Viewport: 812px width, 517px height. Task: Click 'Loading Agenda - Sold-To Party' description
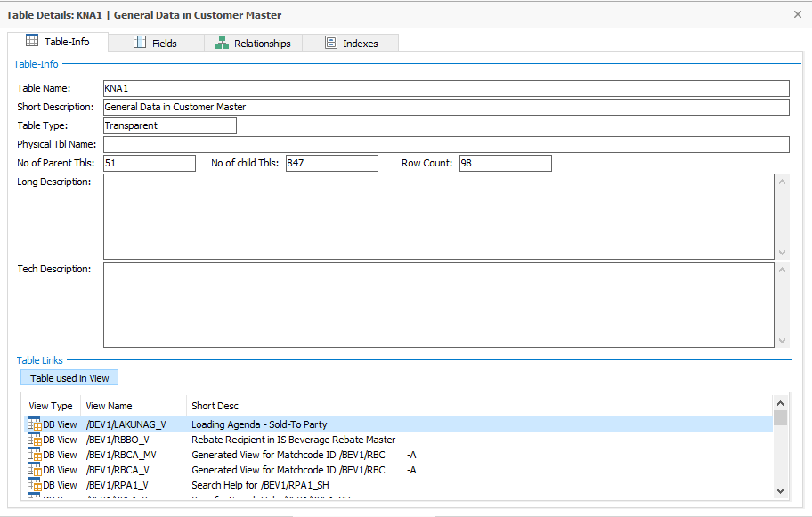click(259, 424)
